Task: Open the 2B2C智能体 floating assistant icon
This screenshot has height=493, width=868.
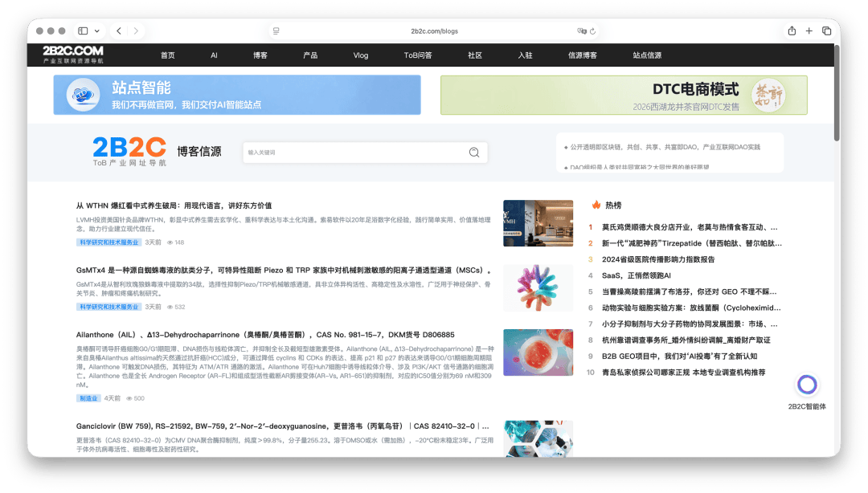Action: pyautogui.click(x=807, y=385)
